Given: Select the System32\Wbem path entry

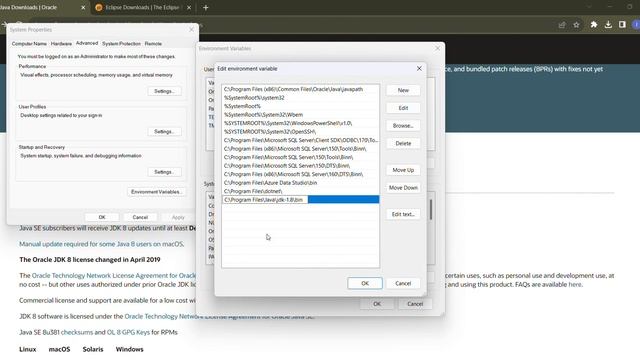Looking at the screenshot, I should [x=300, y=115].
